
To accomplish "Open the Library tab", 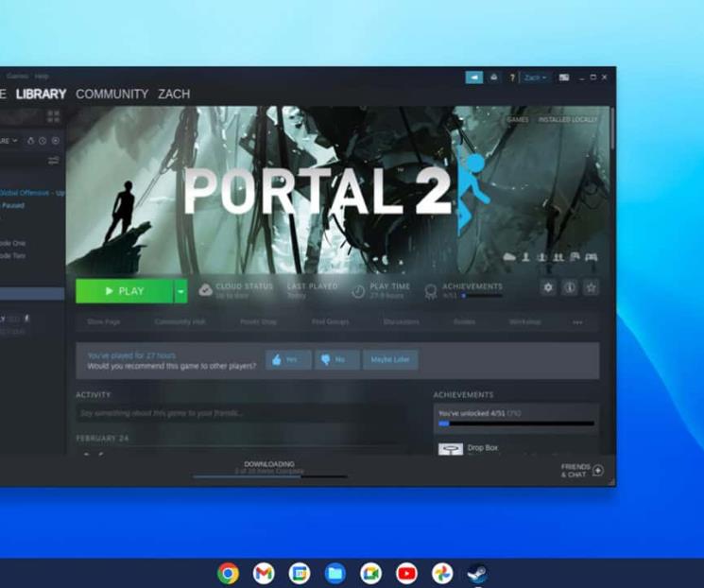I will coord(41,94).
